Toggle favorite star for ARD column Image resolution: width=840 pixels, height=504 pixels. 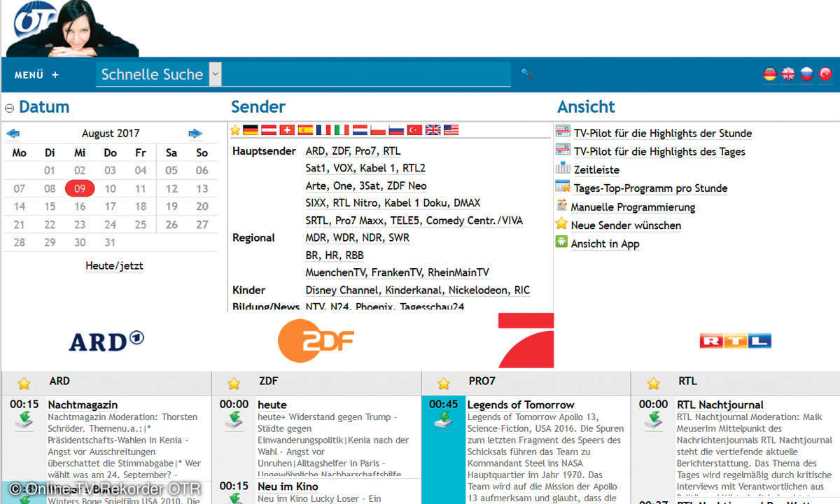point(24,383)
